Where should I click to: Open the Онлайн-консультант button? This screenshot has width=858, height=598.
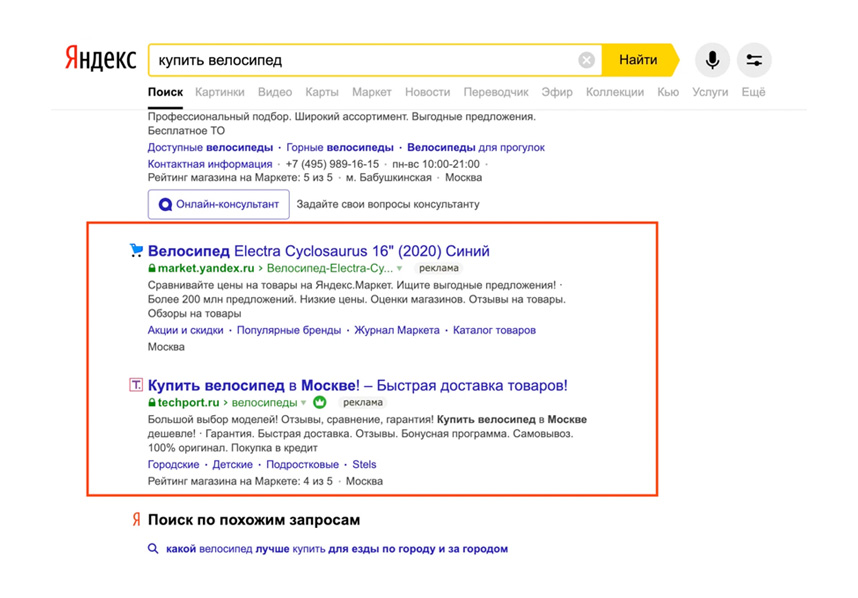218,204
